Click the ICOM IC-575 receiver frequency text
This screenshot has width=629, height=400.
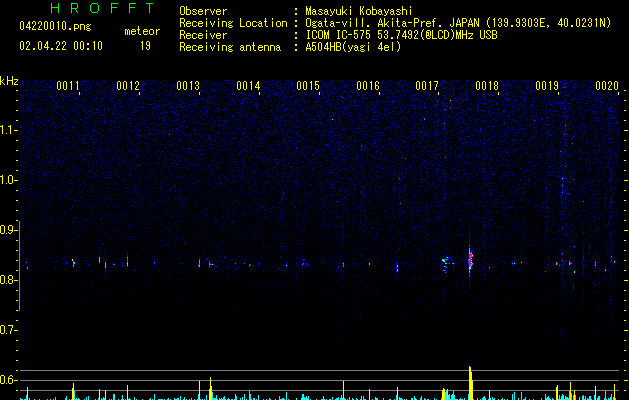point(401,35)
